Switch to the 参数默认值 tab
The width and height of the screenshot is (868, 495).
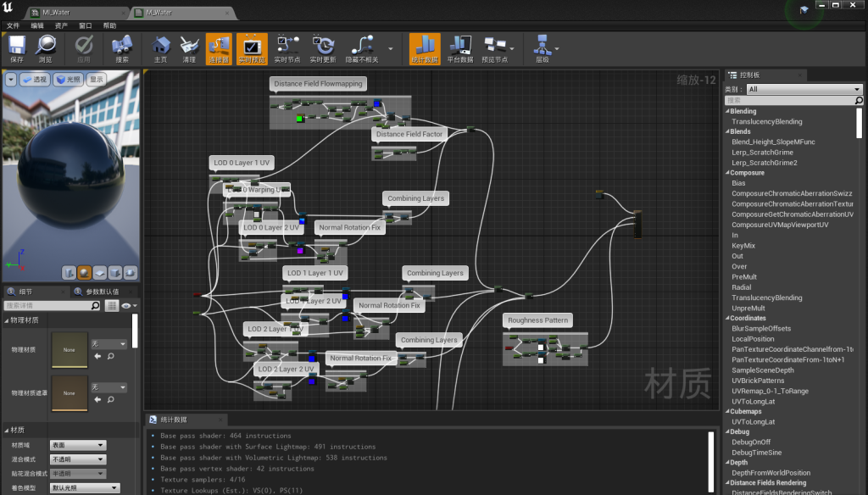(103, 292)
